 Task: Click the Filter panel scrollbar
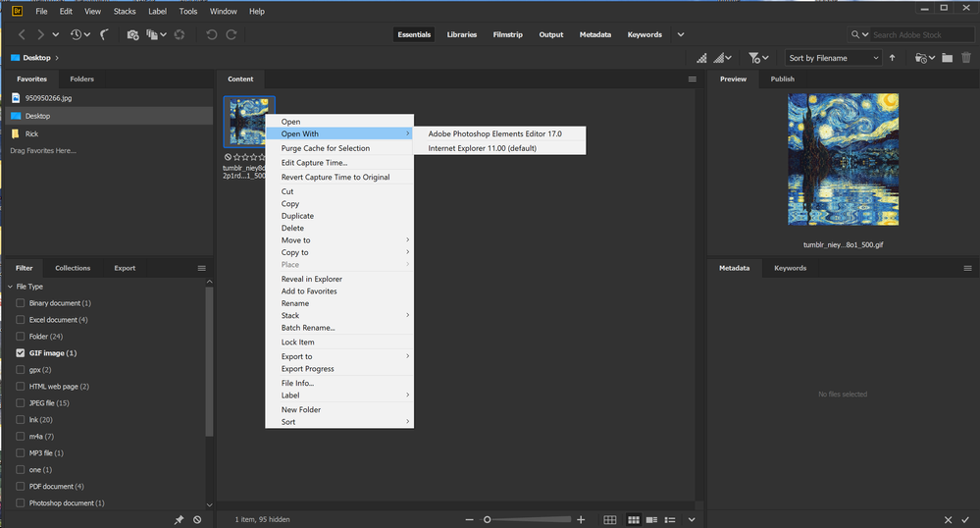click(209, 361)
